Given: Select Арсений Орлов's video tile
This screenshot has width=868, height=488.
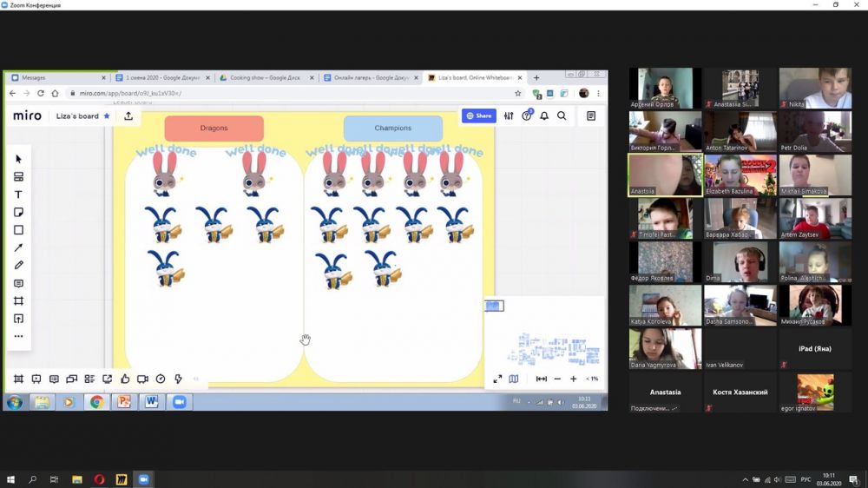Looking at the screenshot, I should tap(665, 88).
